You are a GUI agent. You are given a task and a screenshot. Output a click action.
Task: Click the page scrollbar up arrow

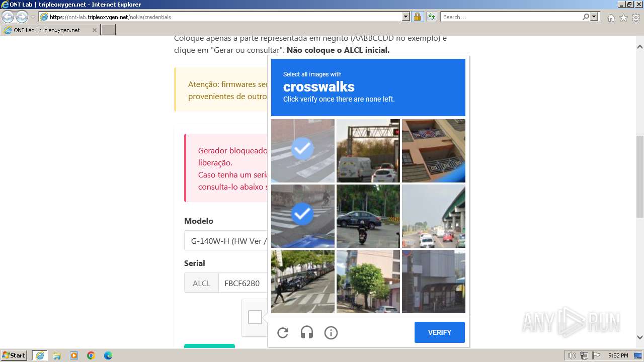[x=640, y=47]
